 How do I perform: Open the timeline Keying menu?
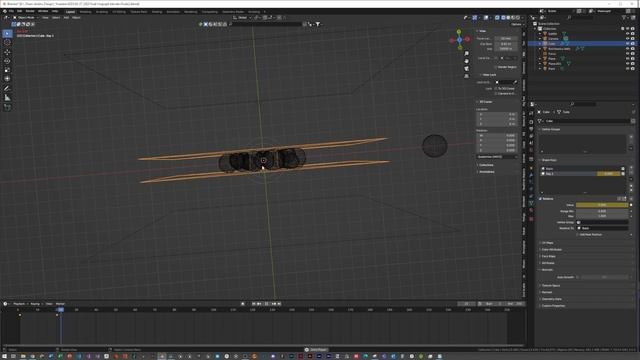[x=35, y=304]
